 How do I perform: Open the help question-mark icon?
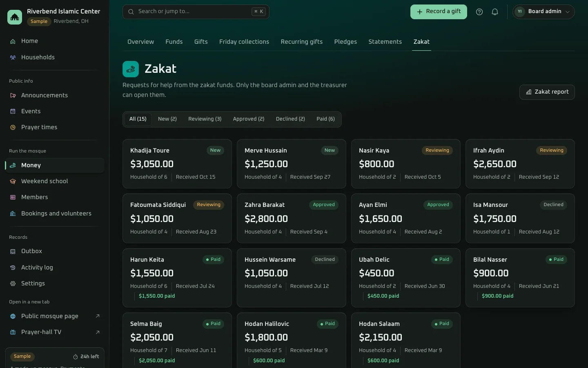[479, 12]
